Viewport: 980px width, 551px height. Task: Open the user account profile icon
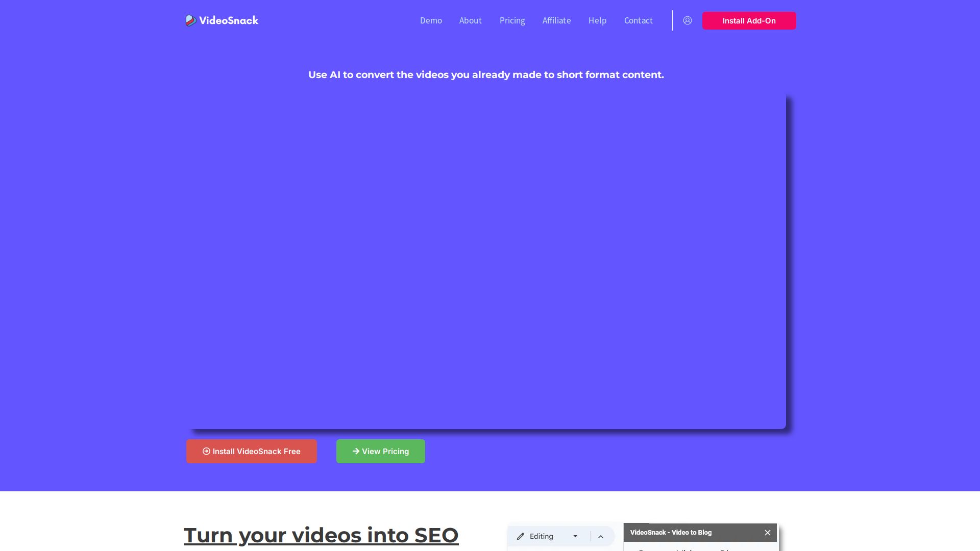click(688, 20)
